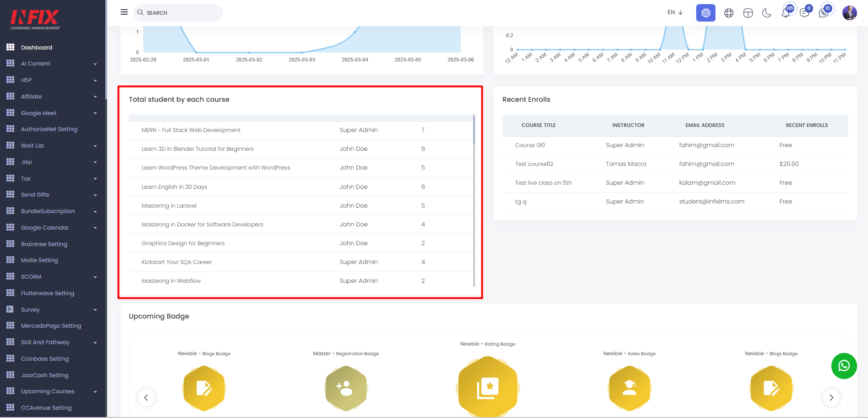The image size is (868, 418).
Task: Select Mastering in Docker row
Action: click(x=300, y=225)
